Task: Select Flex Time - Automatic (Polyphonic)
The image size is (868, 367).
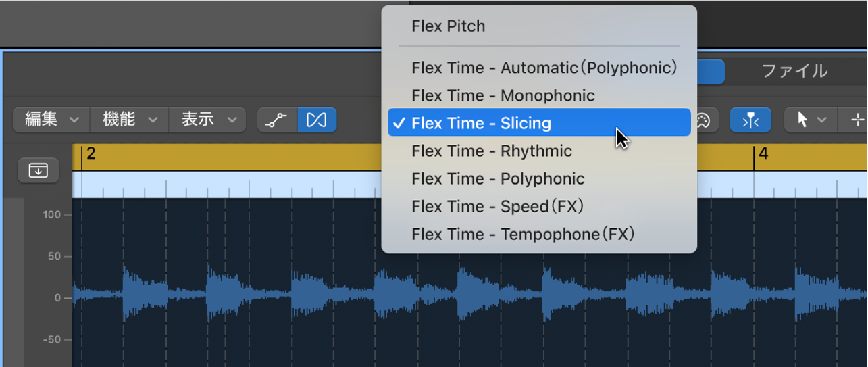Action: click(x=543, y=68)
